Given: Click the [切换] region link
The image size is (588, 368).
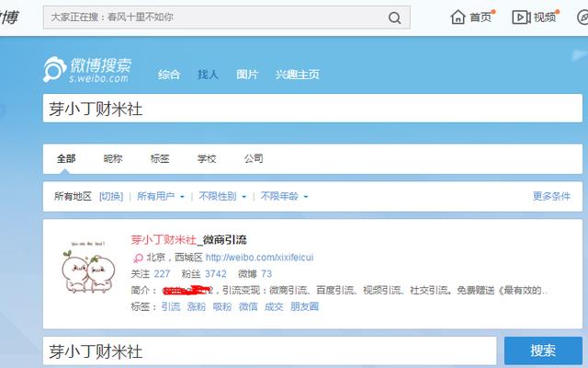Looking at the screenshot, I should coord(111,196).
